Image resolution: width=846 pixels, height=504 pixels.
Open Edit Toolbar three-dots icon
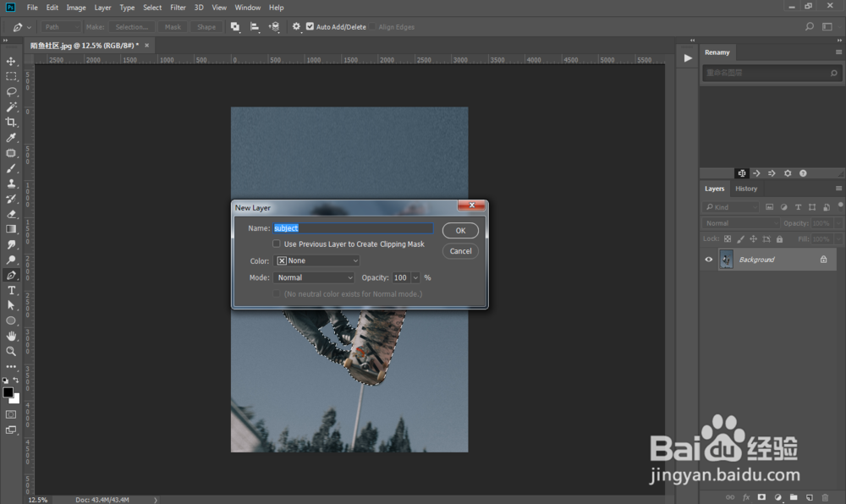(11, 366)
